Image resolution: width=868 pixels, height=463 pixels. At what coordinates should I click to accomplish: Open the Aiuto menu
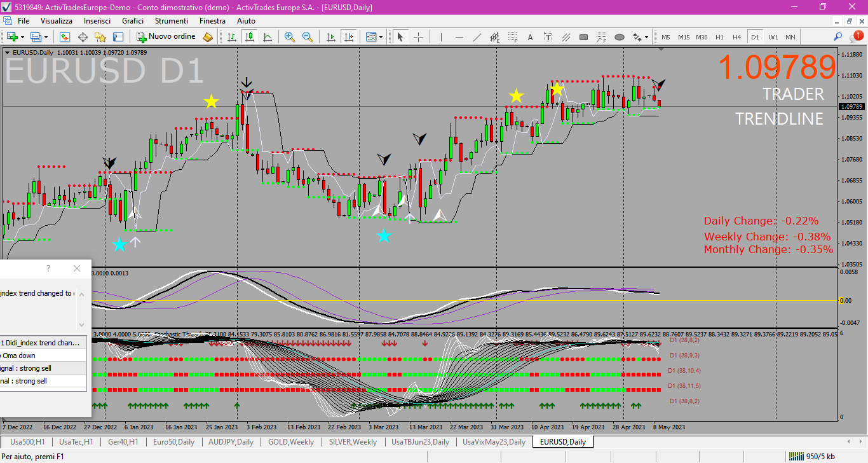[246, 21]
